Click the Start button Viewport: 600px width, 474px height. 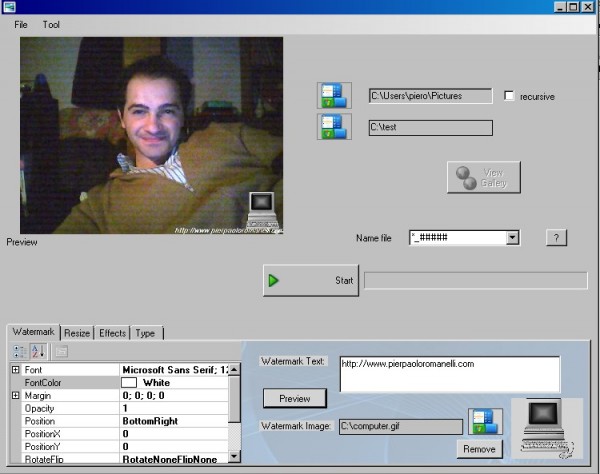point(310,280)
